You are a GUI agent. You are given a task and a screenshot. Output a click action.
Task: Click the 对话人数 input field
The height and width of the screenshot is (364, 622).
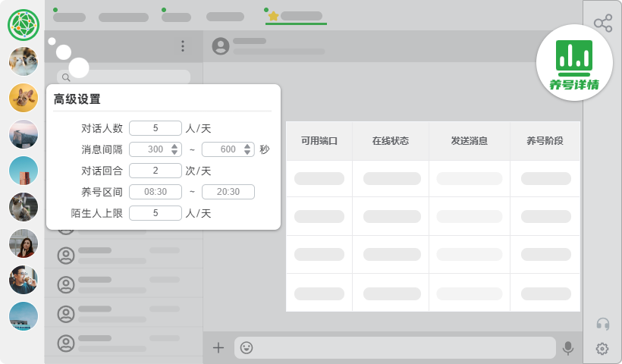(x=155, y=128)
